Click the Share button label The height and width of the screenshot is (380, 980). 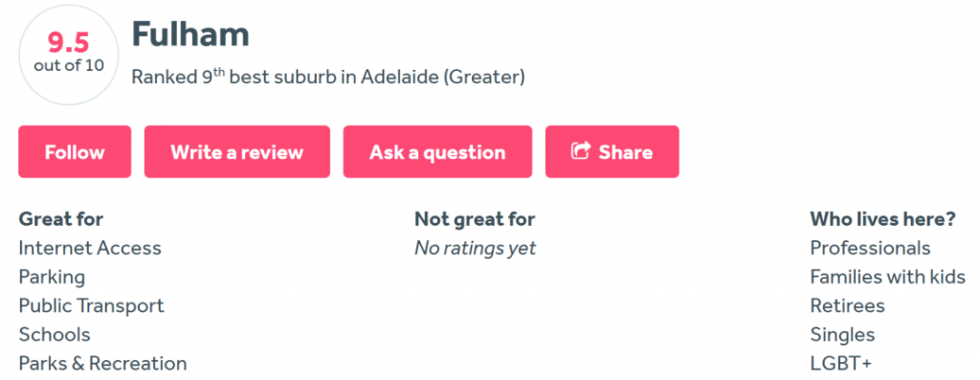[x=626, y=152]
